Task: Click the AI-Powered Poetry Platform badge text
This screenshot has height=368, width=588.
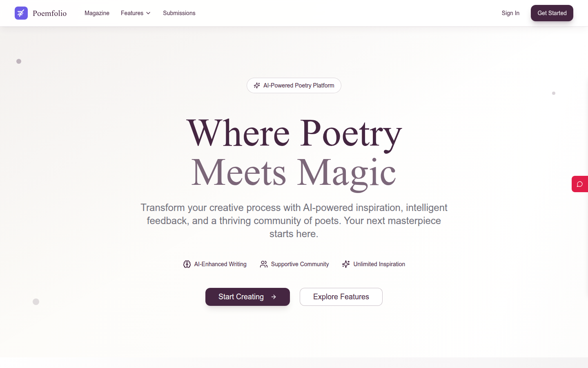Action: click(x=298, y=85)
